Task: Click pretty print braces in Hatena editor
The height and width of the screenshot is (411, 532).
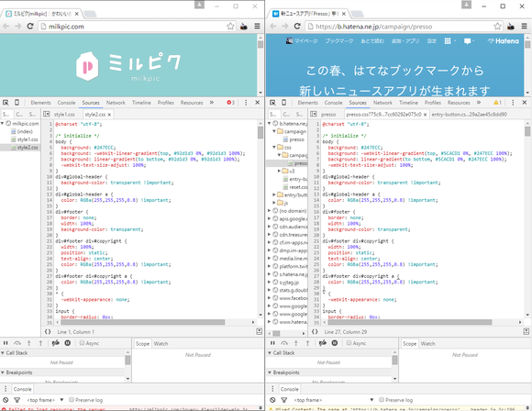Action: point(315,331)
